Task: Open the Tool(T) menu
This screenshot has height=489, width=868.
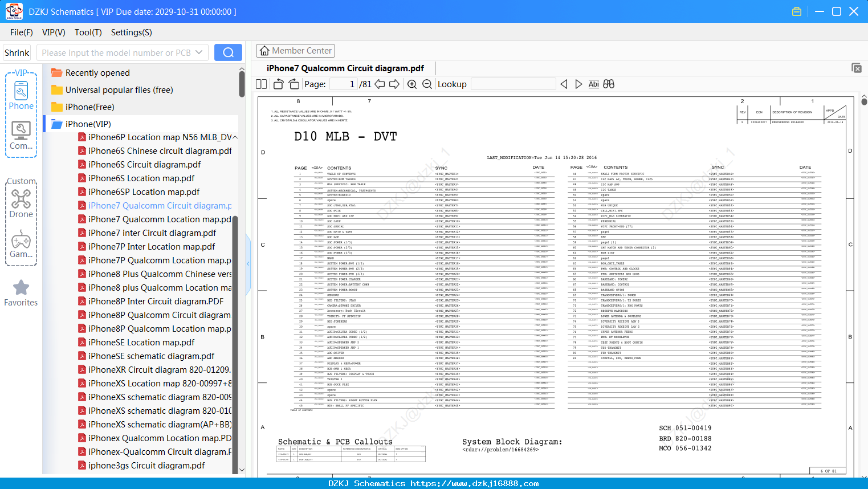Action: click(88, 32)
